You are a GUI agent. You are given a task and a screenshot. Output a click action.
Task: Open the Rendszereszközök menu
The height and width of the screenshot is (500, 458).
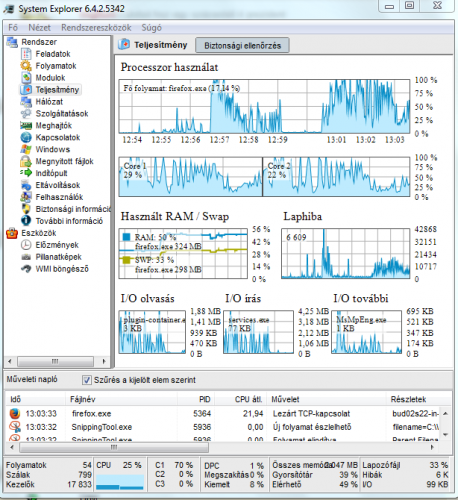96,27
